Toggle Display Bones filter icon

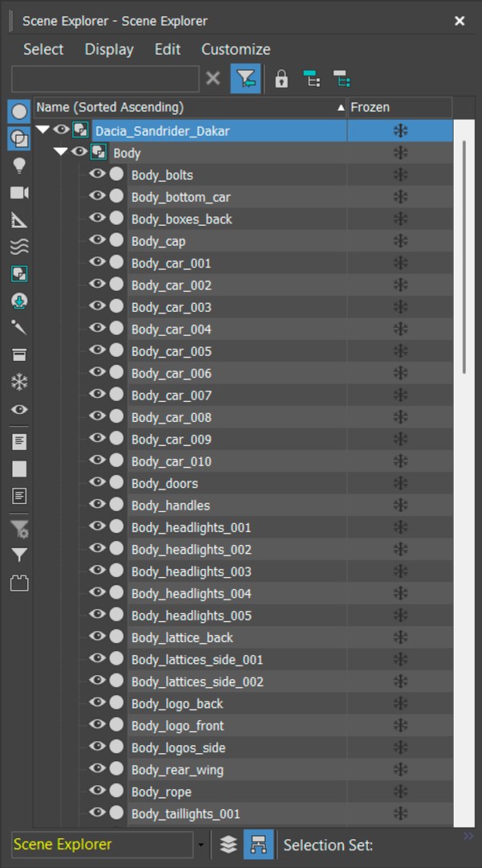coord(19,328)
